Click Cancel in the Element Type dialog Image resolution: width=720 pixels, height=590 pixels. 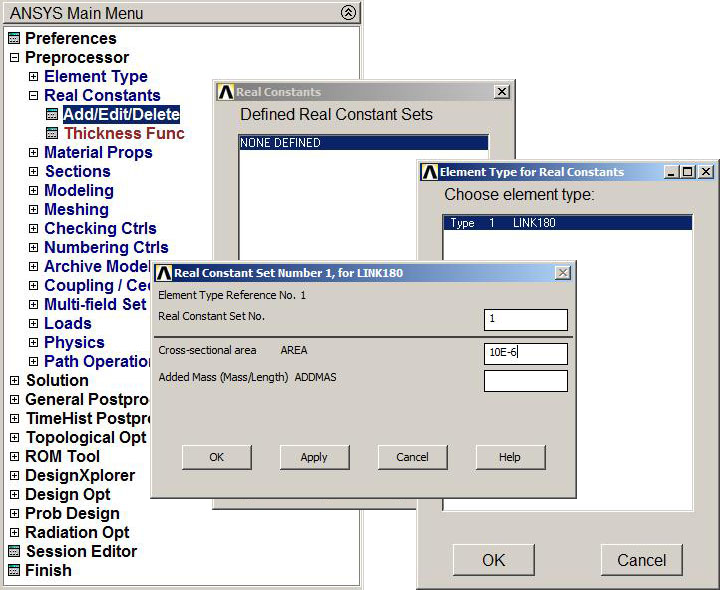[x=641, y=560]
